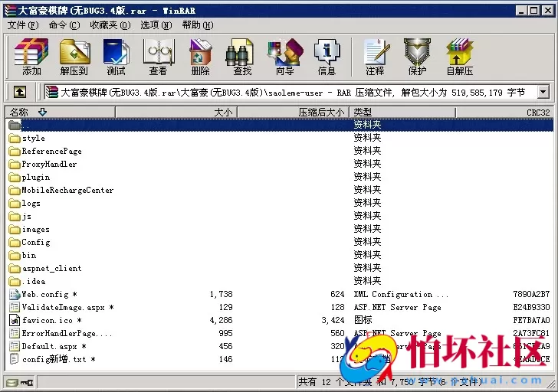The height and width of the screenshot is (392, 558).
Task: Open the 帮助(H) menu
Action: pyautogui.click(x=198, y=25)
